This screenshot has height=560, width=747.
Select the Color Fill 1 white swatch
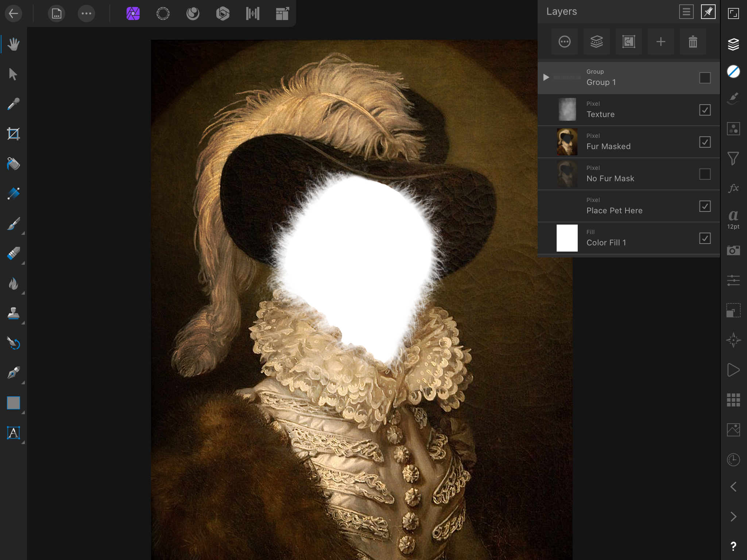pos(567,238)
